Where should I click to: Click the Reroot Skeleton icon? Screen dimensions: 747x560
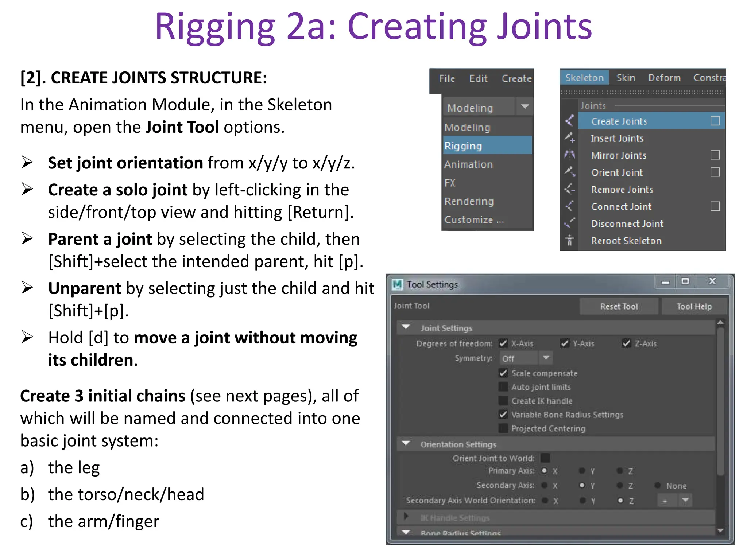tap(569, 240)
